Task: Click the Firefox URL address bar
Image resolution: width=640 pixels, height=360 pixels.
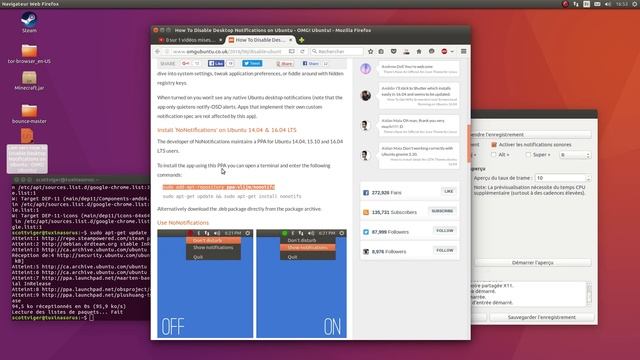Action: pos(227,51)
